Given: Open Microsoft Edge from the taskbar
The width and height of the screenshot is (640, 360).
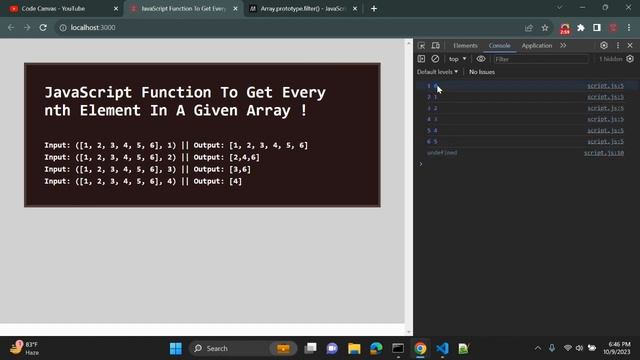Looking at the screenshot, I should 376,349.
